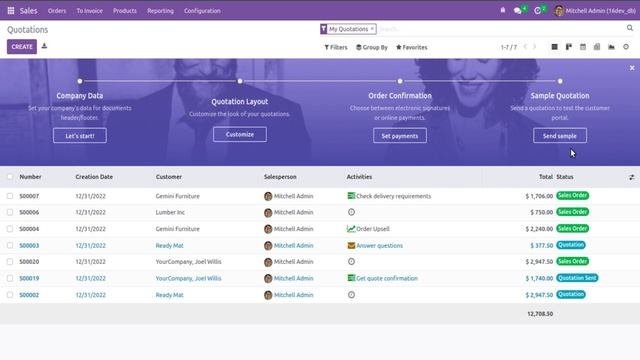
Task: Go to previous page arrow
Action: [525, 47]
